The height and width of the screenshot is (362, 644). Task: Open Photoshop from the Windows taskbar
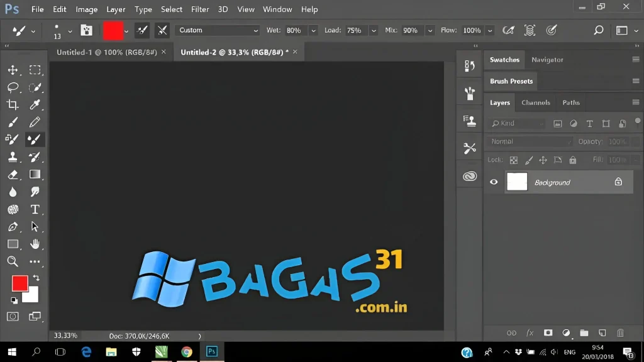click(x=212, y=352)
